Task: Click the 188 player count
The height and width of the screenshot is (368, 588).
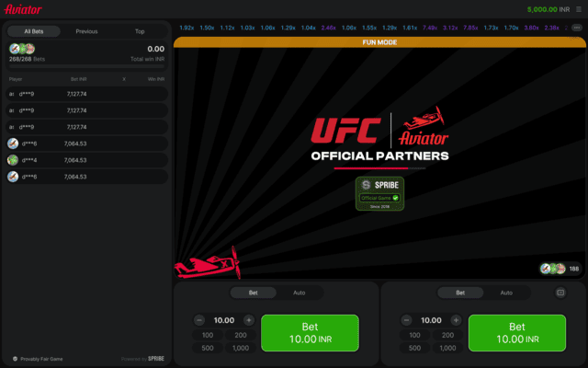Action: [x=574, y=269]
